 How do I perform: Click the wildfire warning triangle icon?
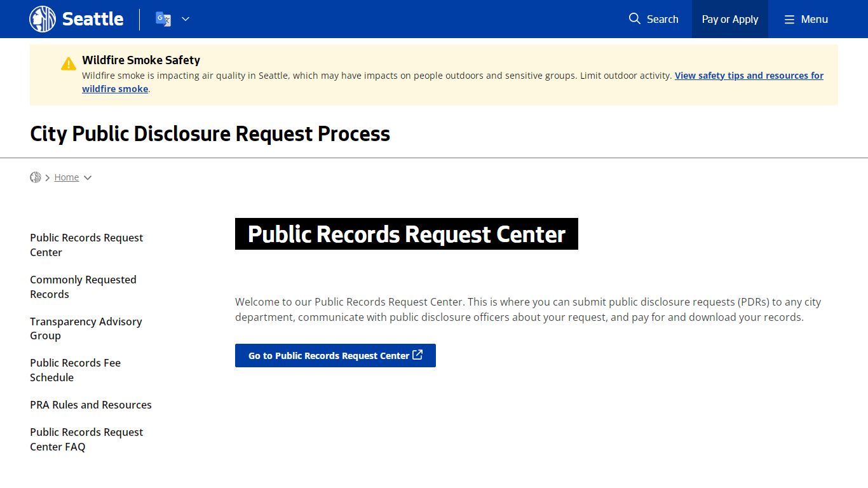coord(69,64)
